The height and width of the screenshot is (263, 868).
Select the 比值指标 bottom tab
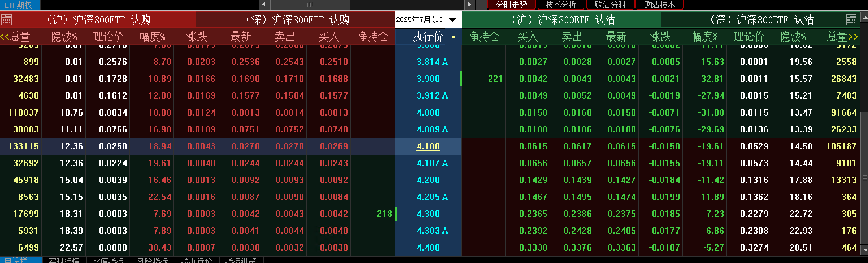point(108,260)
